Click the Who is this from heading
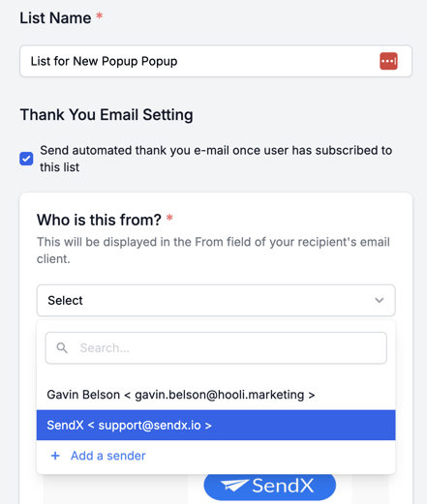This screenshot has height=504, width=427. (99, 220)
